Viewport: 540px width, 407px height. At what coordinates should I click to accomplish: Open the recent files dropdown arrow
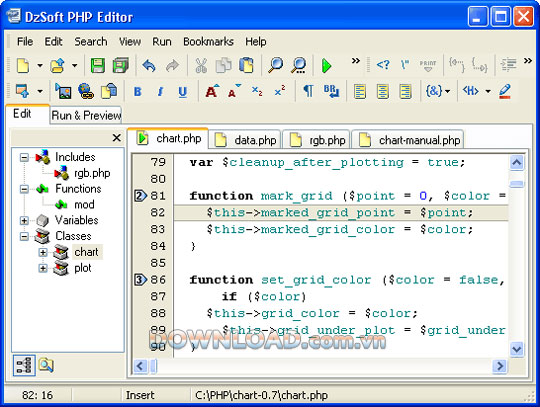[x=74, y=65]
